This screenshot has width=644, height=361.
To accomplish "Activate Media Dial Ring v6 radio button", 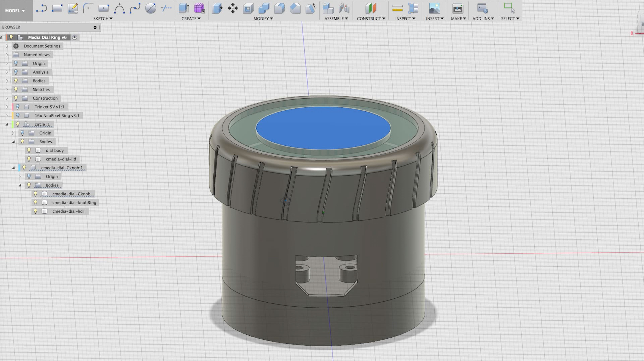I will point(74,37).
